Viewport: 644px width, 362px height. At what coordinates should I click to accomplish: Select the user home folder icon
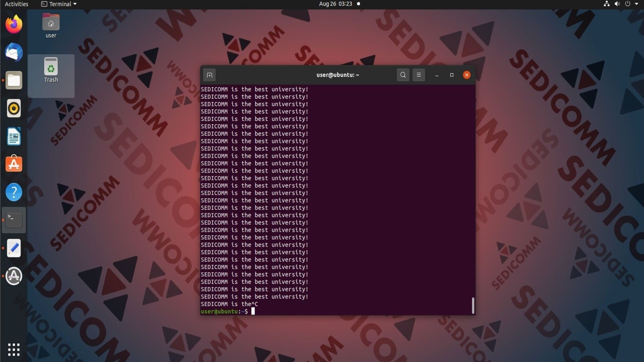pyautogui.click(x=51, y=26)
